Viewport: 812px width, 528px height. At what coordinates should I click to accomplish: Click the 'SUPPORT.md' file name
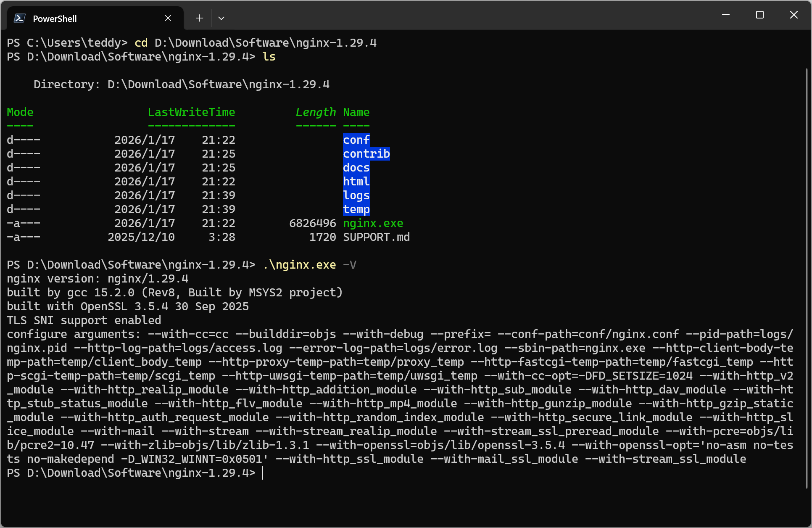pyautogui.click(x=377, y=237)
